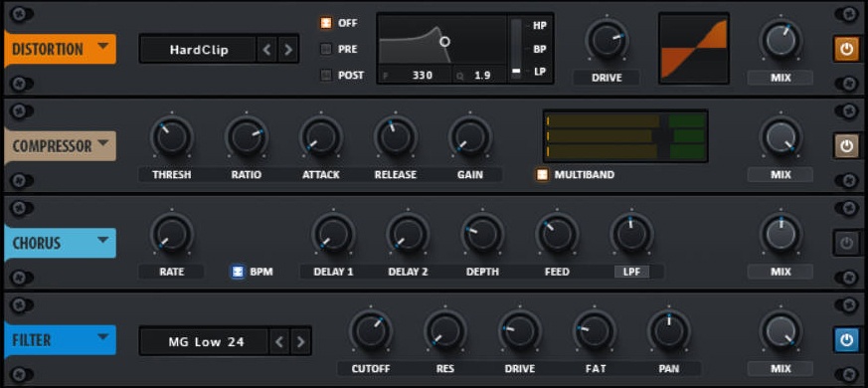Go to next filter type after MG Low 24

[x=300, y=341]
